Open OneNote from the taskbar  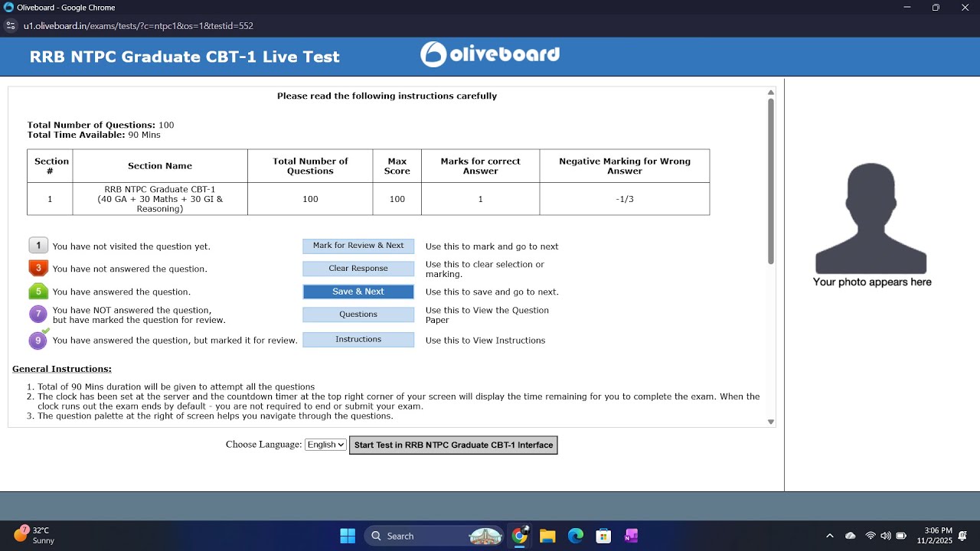click(631, 536)
